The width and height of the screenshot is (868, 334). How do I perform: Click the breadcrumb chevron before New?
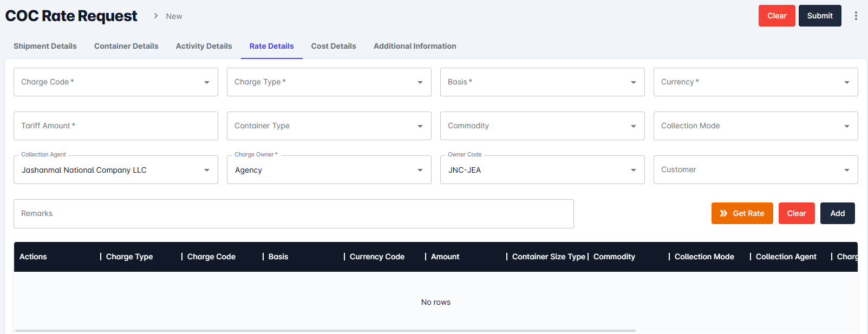pyautogui.click(x=156, y=16)
